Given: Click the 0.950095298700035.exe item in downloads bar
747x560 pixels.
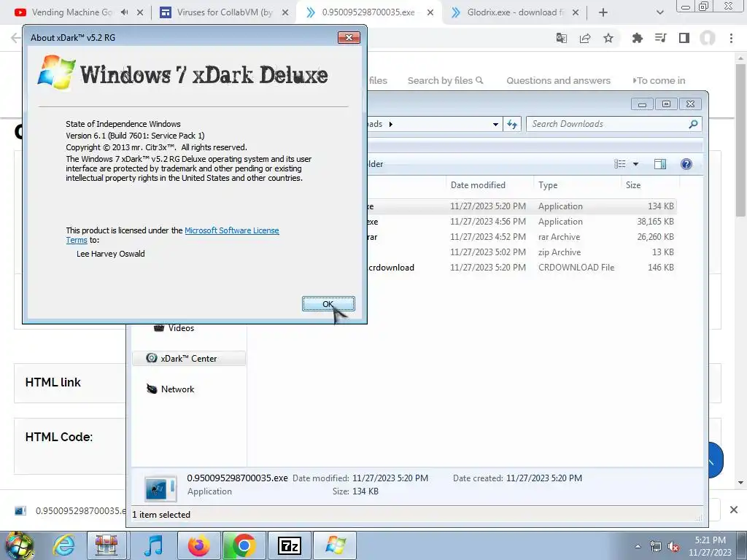Looking at the screenshot, I should [x=71, y=510].
